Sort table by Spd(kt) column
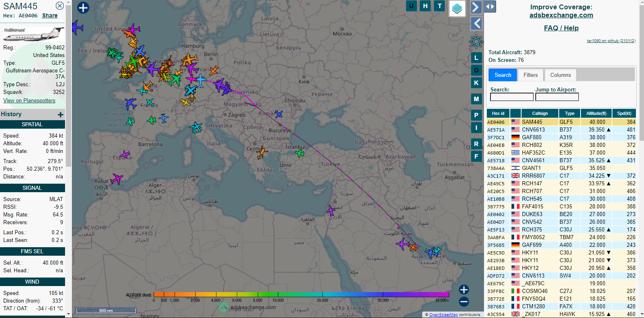 624,113
